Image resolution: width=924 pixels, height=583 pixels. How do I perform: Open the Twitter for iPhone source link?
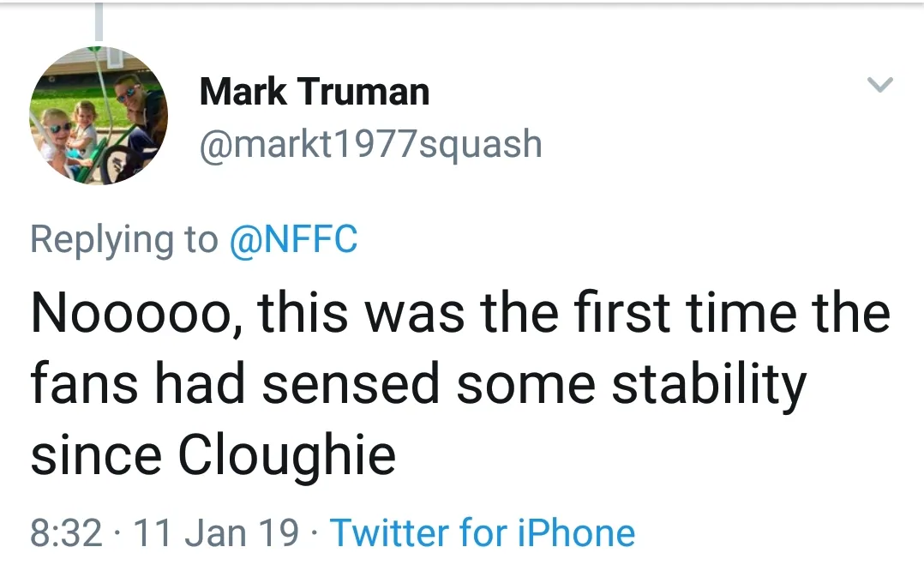point(483,532)
